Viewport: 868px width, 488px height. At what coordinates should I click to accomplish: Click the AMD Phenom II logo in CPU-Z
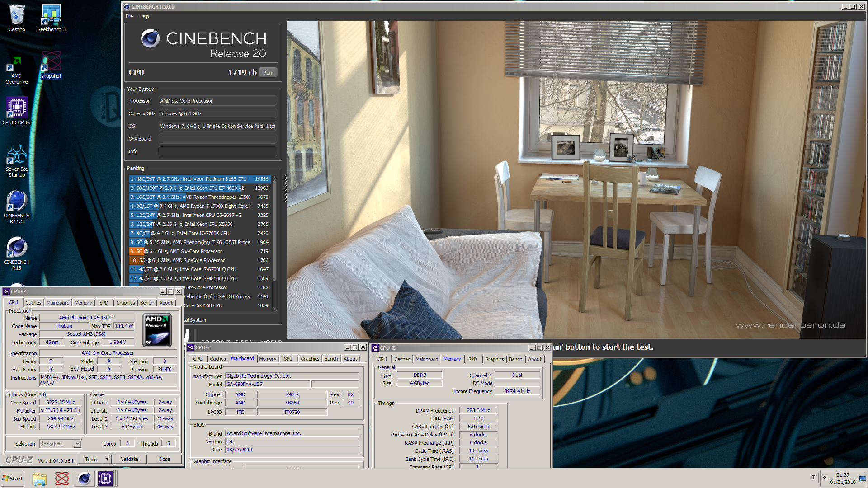(157, 330)
